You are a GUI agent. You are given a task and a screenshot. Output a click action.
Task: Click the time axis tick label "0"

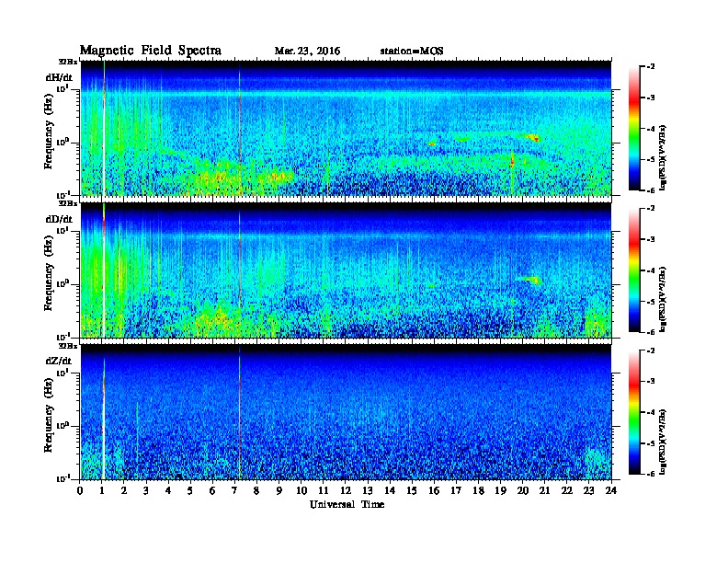click(x=80, y=490)
